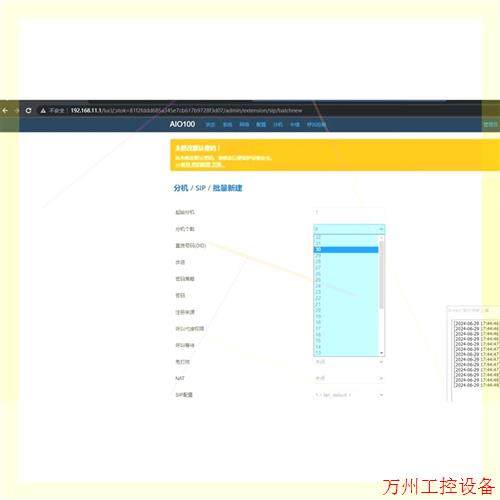Select the highlighted option 30 in the list
Screen dimensions: 500x500
[x=346, y=249]
